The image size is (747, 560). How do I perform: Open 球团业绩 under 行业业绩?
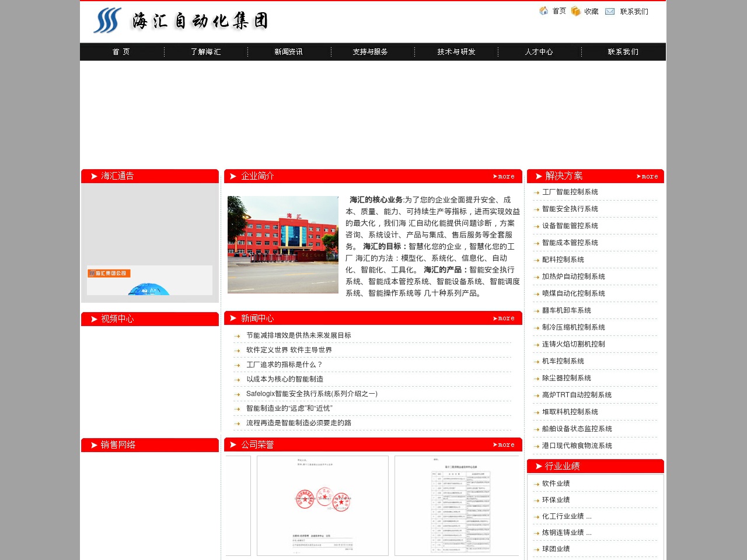556,549
